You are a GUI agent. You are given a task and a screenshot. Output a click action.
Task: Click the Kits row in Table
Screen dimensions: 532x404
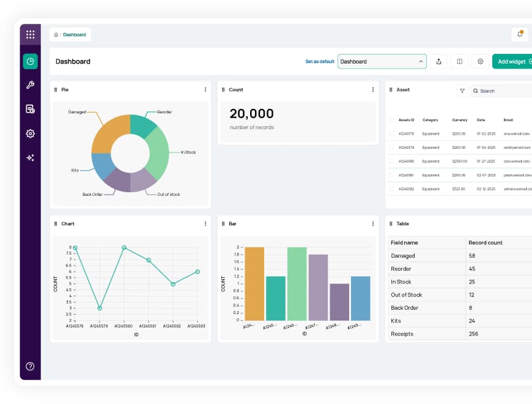460,321
